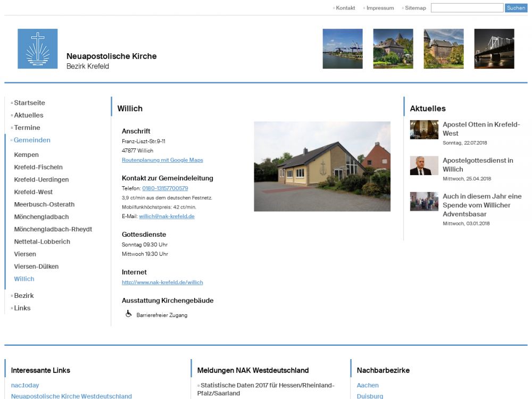Open the Apostel Otten news thumbnail
Image resolution: width=532 pixels, height=399 pixels.
(424, 130)
